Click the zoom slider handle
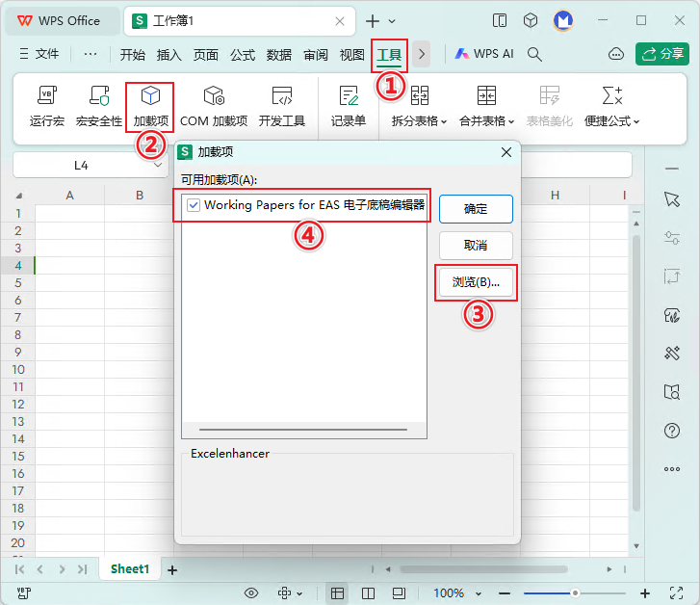Viewport: 700px width, 605px height. click(575, 593)
